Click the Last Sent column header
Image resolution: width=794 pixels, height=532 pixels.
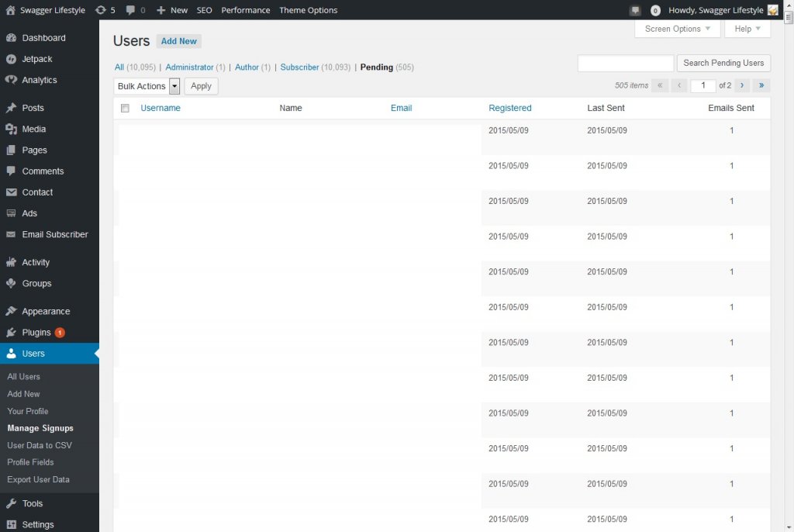606,108
